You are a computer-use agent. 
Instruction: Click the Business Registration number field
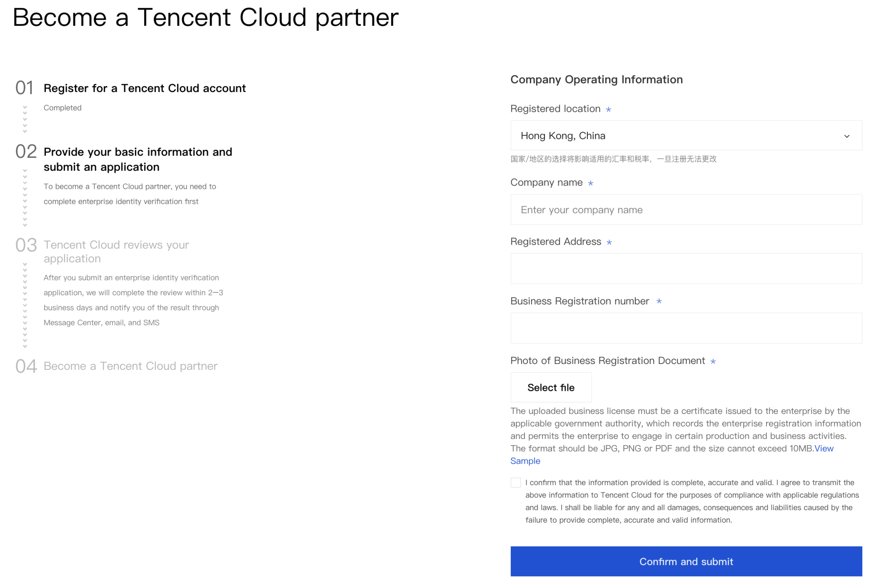686,328
